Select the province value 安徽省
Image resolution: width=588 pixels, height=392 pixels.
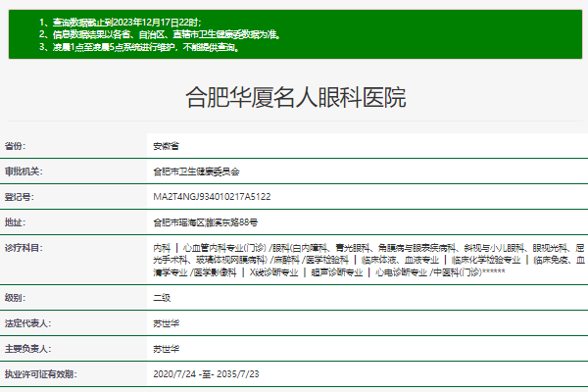pos(167,146)
